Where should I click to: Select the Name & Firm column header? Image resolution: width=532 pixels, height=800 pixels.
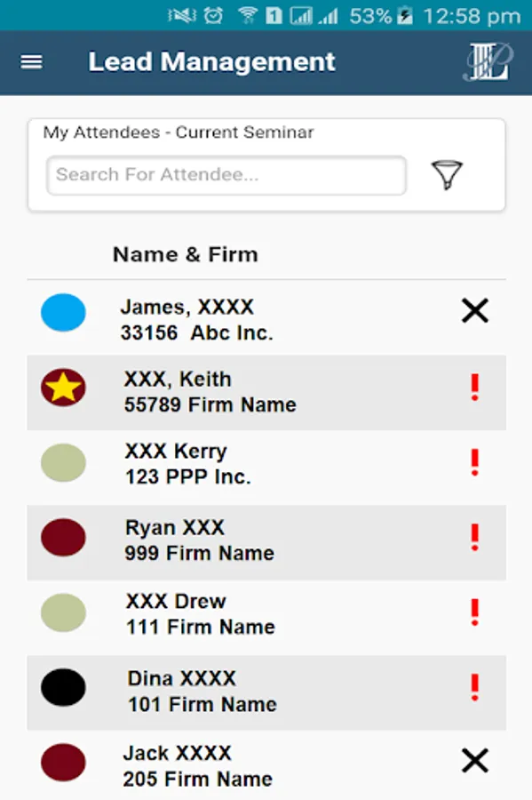pos(185,254)
